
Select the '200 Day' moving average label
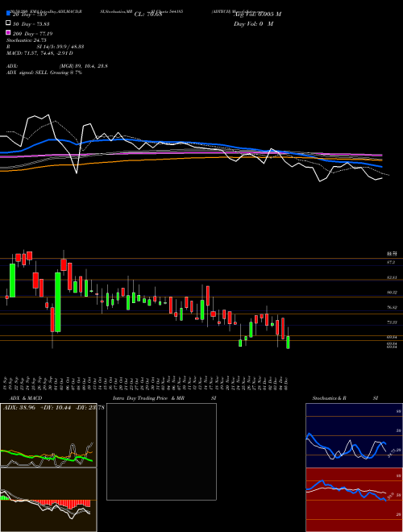coord(32,34)
